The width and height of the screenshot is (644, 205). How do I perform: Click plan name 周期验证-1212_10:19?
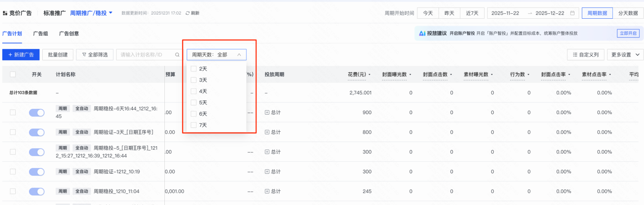tap(117, 172)
